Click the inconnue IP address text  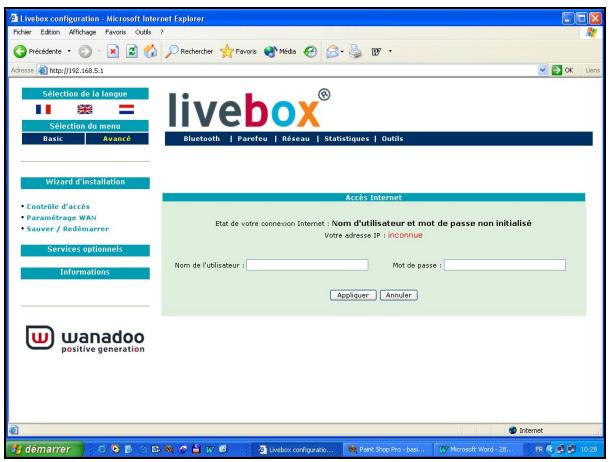coord(405,235)
